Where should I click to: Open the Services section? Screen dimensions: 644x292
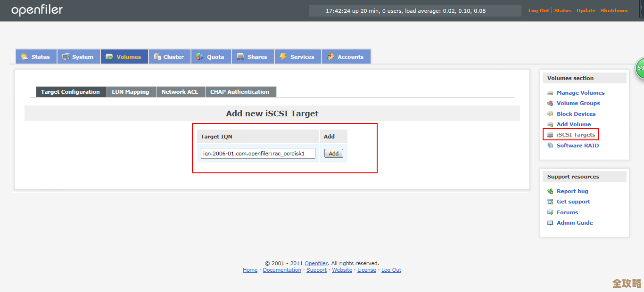(x=297, y=56)
